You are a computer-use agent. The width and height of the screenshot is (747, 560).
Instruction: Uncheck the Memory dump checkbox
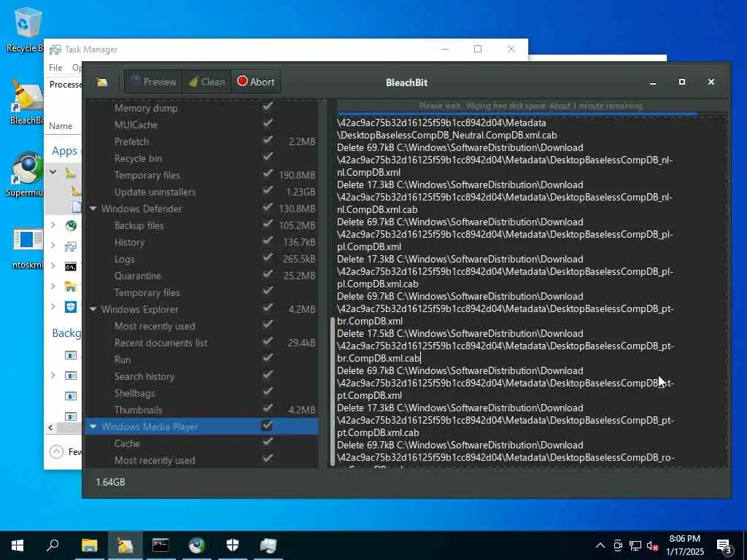268,106
